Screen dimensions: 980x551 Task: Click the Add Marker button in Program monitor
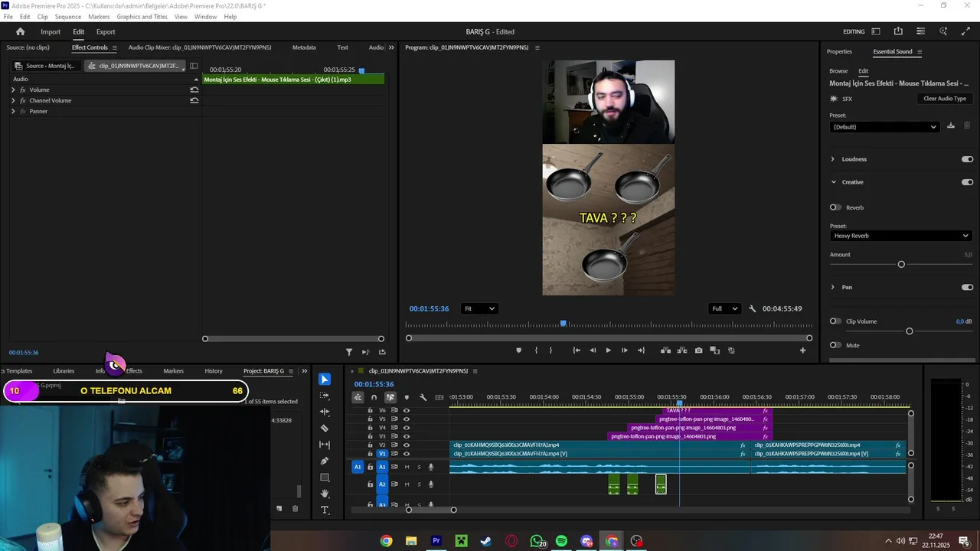click(x=518, y=350)
